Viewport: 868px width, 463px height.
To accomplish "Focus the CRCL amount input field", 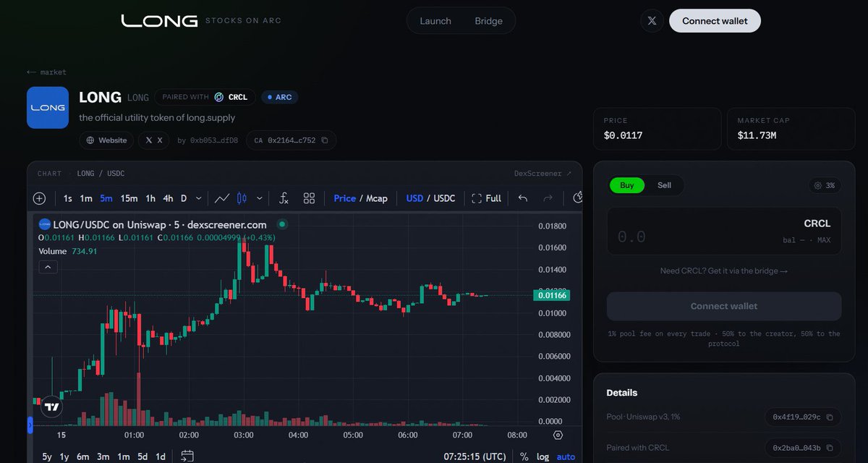I will click(x=724, y=231).
